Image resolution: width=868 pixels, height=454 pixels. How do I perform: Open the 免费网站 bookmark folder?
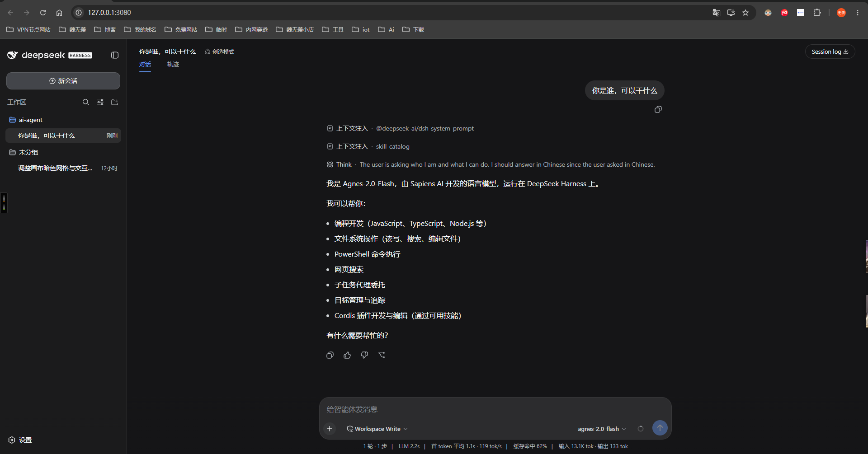181,29
